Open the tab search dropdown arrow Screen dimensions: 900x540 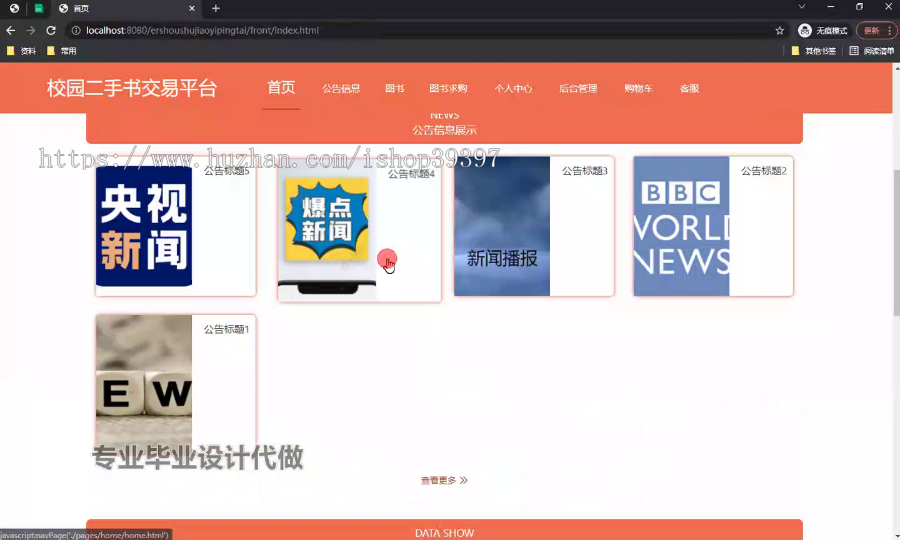coord(802,6)
